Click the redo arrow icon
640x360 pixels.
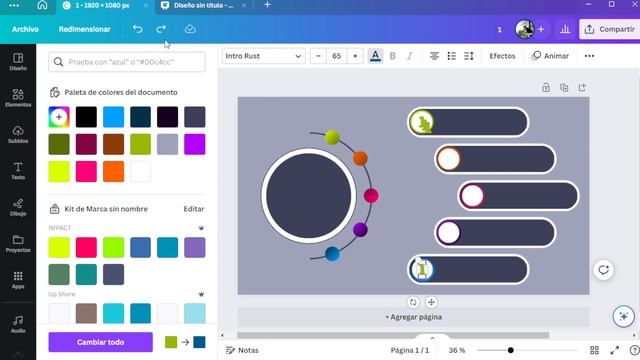coord(161,29)
